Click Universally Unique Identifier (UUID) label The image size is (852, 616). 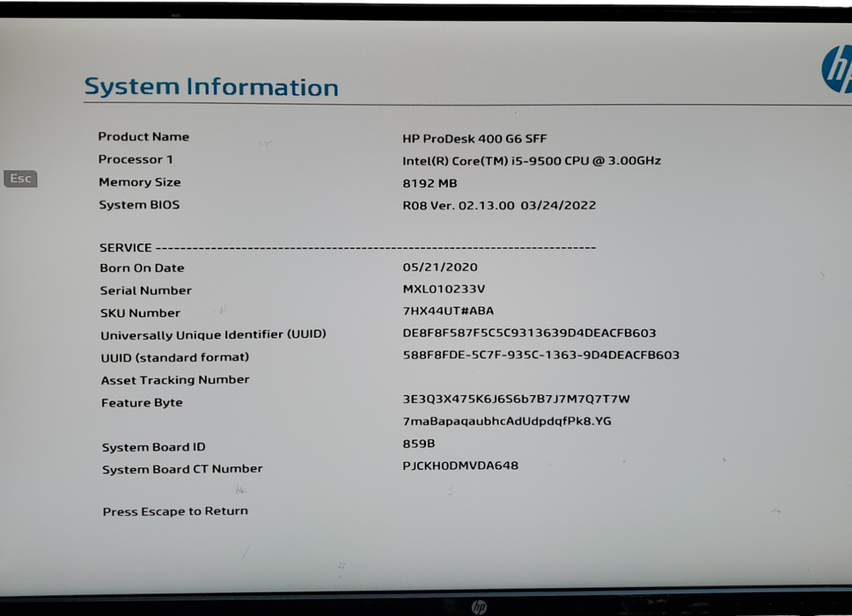click(x=213, y=334)
